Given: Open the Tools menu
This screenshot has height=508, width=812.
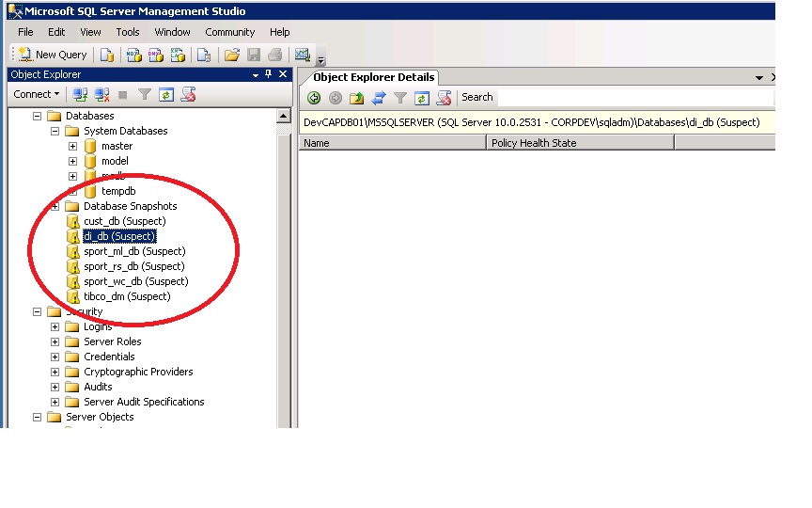Looking at the screenshot, I should tap(128, 32).
